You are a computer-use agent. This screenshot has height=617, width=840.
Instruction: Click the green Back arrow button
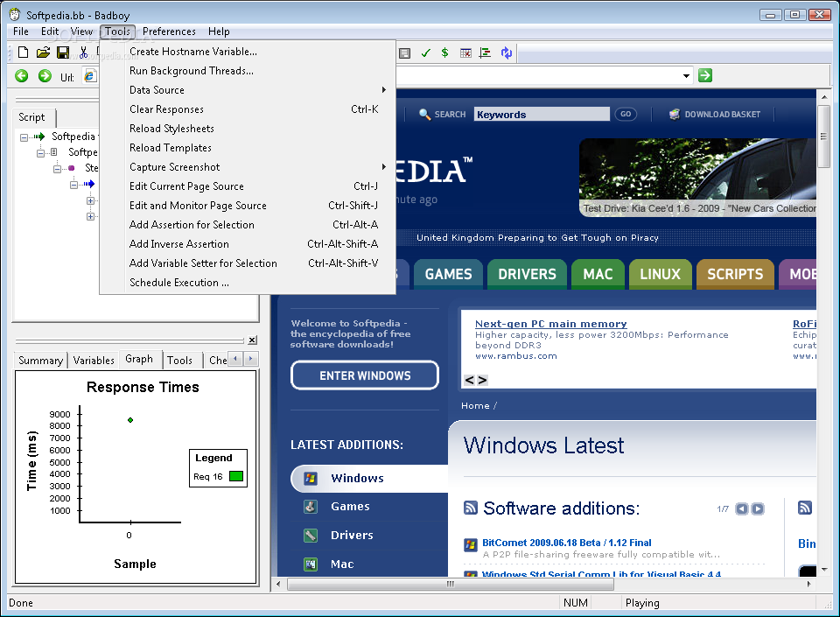coord(21,76)
